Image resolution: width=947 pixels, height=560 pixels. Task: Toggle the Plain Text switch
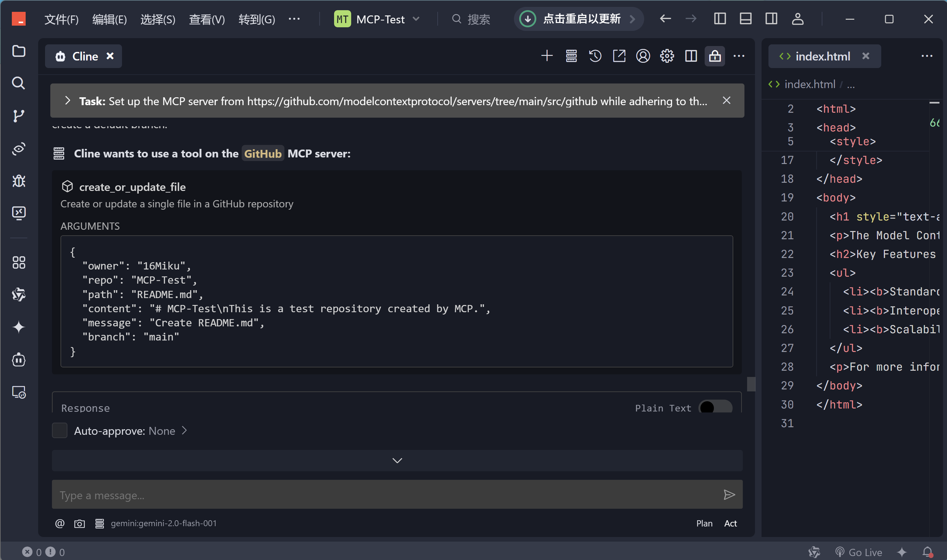coord(715,408)
